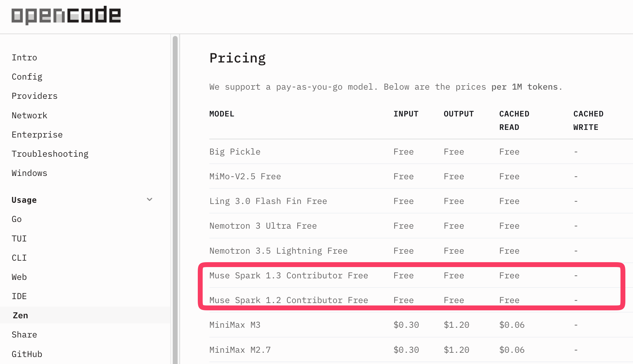Click Nemotron 3 Ultra Free input cell
This screenshot has height=364, width=633.
[x=403, y=226]
